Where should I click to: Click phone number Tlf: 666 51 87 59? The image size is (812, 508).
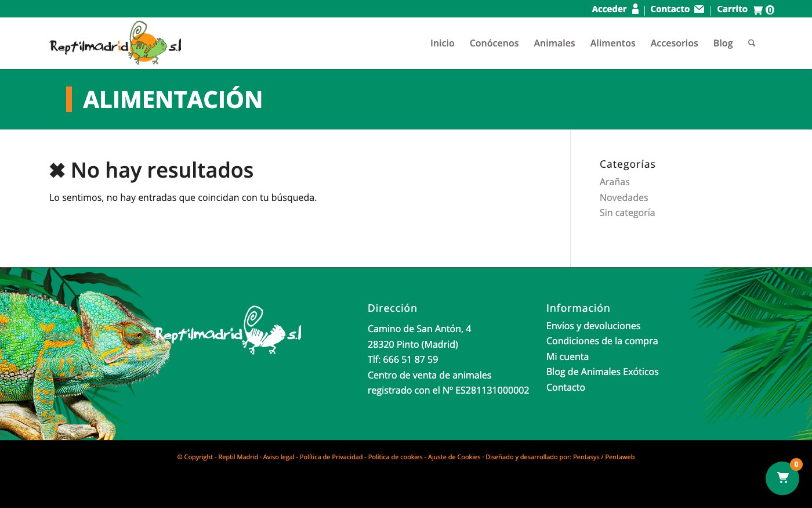click(403, 359)
